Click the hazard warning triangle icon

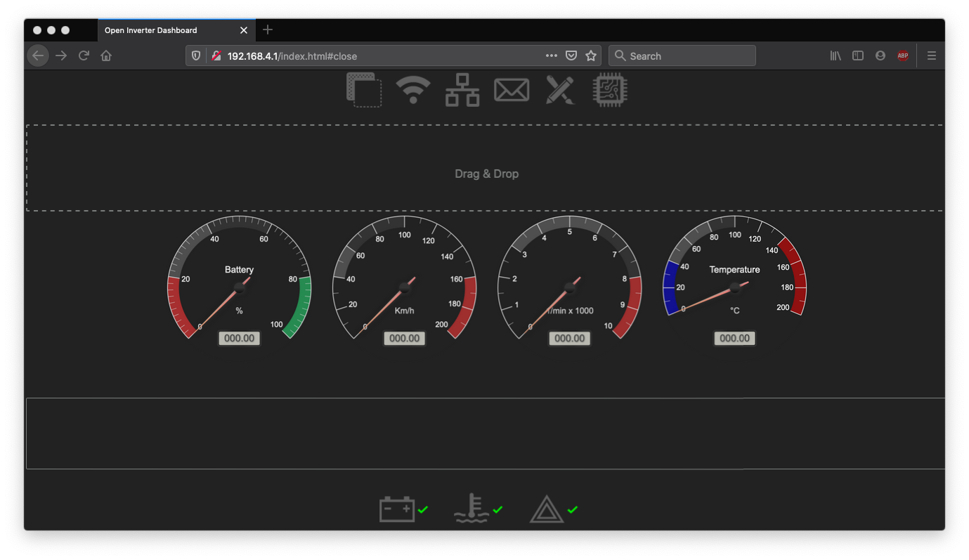(x=546, y=509)
